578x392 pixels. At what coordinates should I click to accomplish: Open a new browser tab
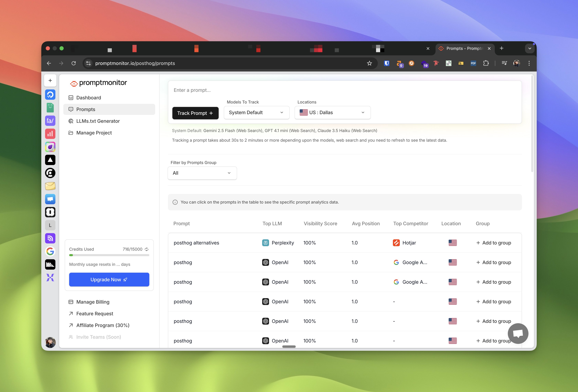point(502,48)
